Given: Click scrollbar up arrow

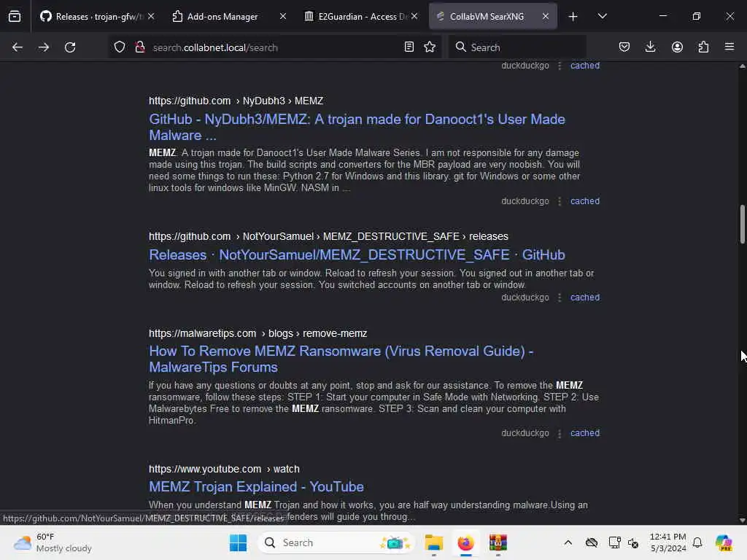Looking at the screenshot, I should pyautogui.click(x=742, y=66).
